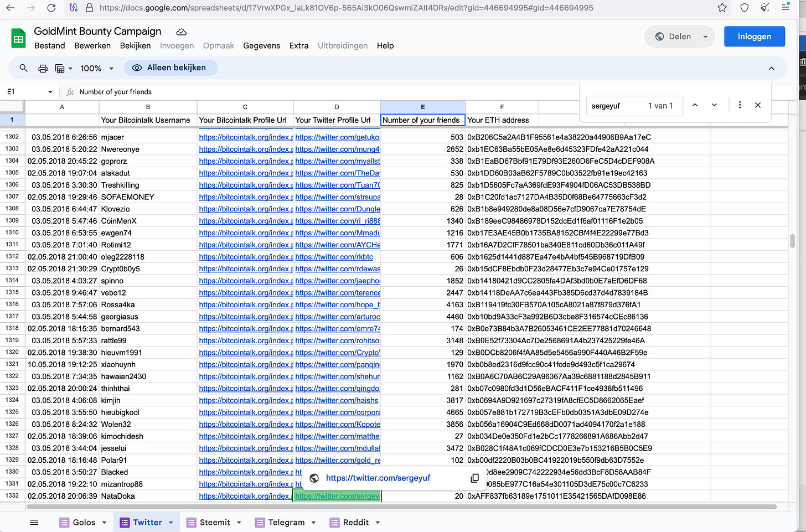Close the find box

coord(758,105)
